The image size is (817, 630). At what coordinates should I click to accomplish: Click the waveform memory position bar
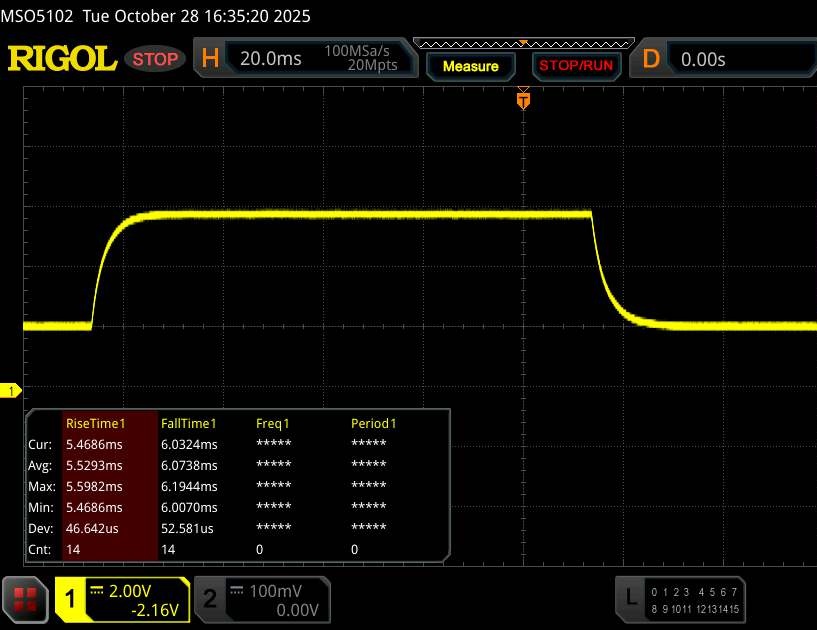tap(522, 43)
